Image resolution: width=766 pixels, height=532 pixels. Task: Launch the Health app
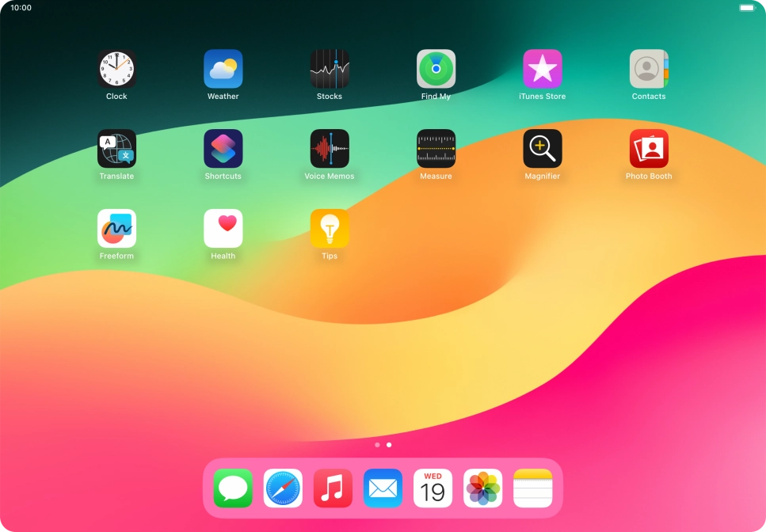tap(223, 229)
